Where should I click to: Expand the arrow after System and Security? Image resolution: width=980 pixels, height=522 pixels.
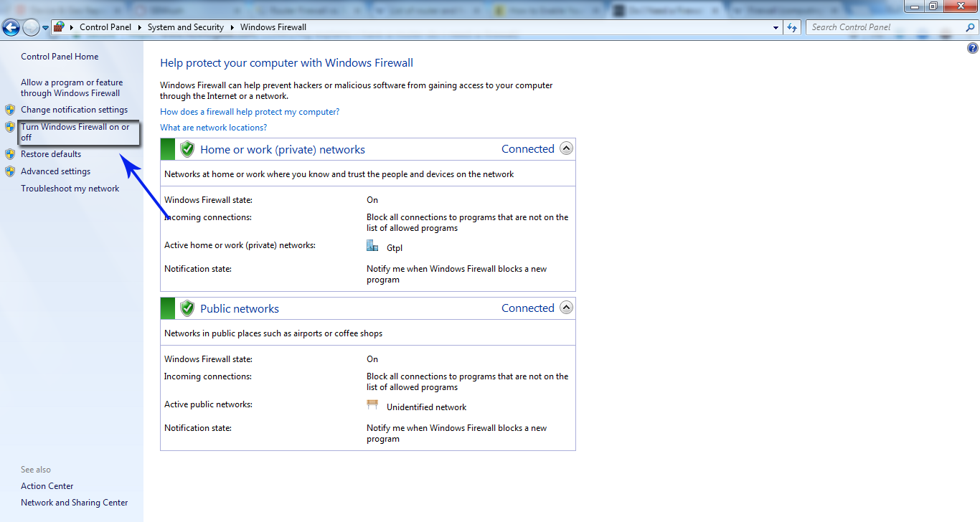[232, 27]
